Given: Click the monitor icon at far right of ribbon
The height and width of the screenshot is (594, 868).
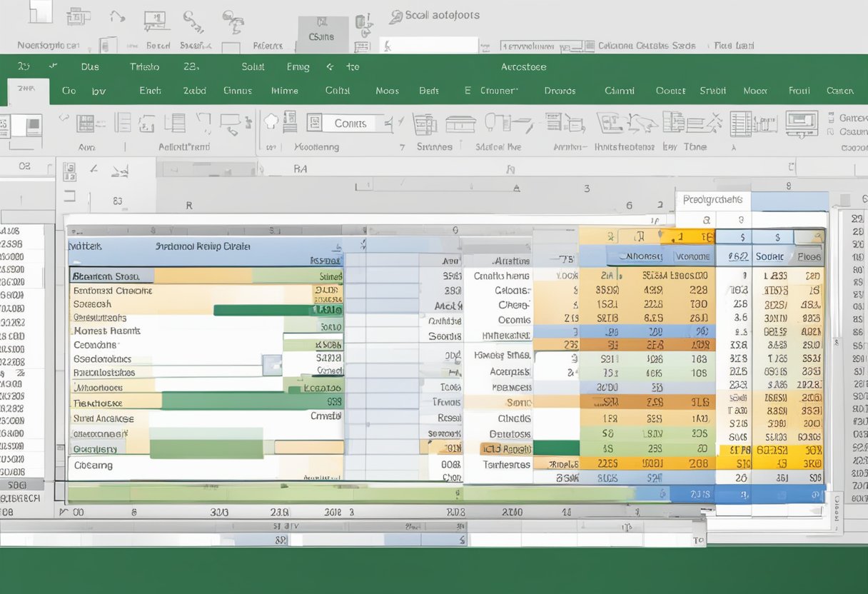Looking at the screenshot, I should point(801,122).
